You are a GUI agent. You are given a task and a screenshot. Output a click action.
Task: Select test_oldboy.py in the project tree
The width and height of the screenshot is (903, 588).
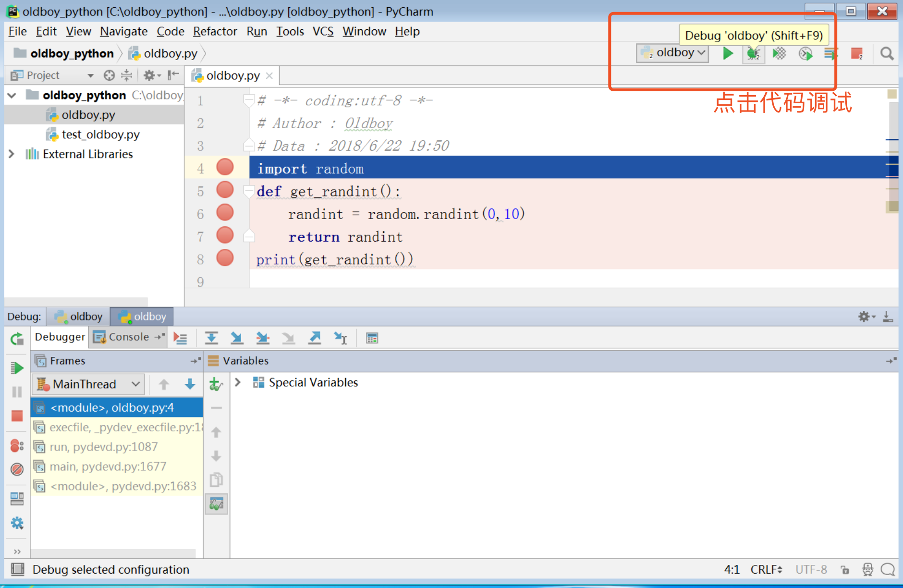click(100, 135)
